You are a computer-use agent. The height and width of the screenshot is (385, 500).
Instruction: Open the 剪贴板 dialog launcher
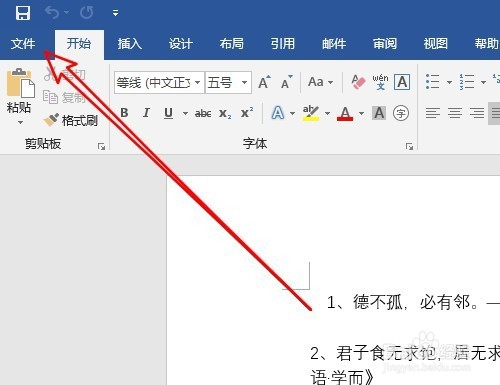pyautogui.click(x=101, y=146)
